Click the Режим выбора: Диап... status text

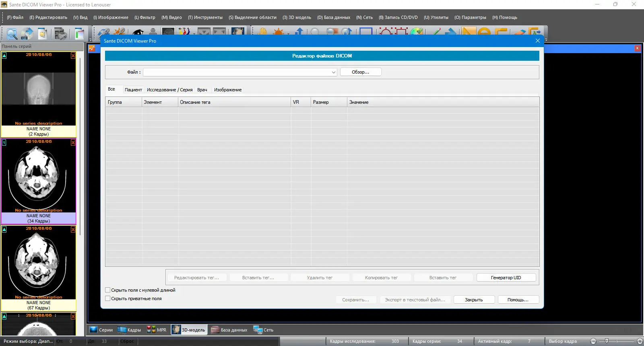(x=28, y=341)
